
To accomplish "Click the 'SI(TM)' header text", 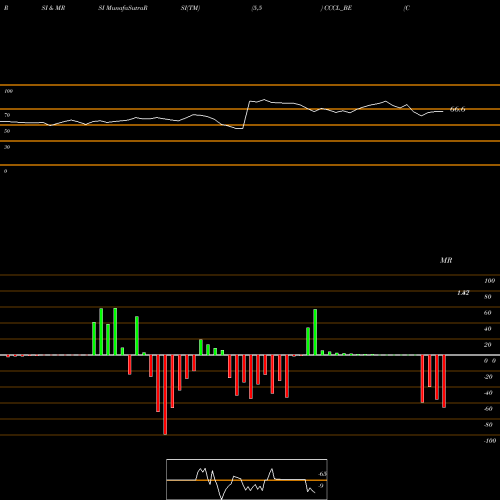I will pos(190,8).
